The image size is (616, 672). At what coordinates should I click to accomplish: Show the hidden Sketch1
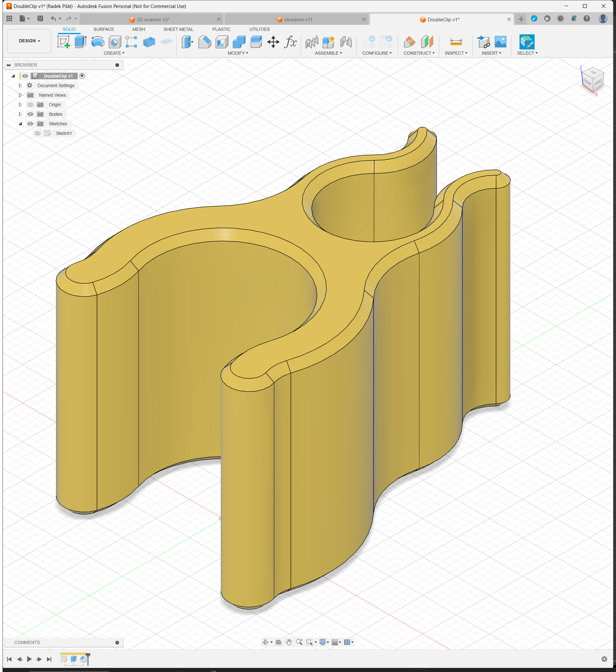(x=38, y=133)
